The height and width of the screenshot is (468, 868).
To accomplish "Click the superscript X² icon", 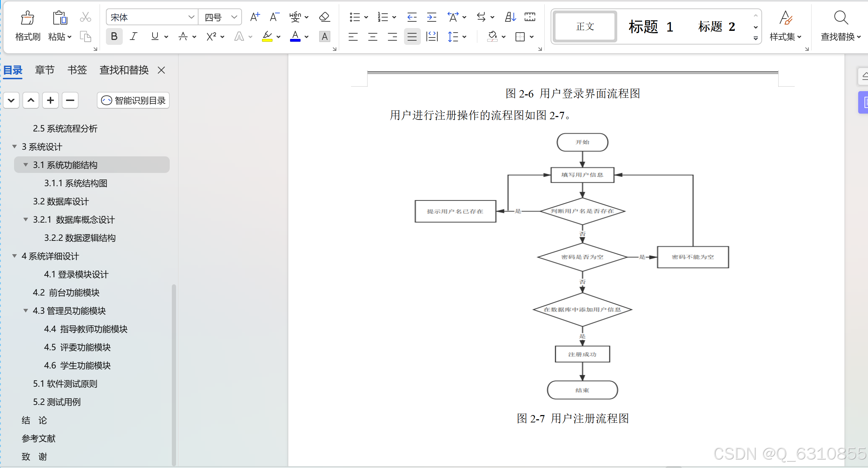I will pos(211,36).
